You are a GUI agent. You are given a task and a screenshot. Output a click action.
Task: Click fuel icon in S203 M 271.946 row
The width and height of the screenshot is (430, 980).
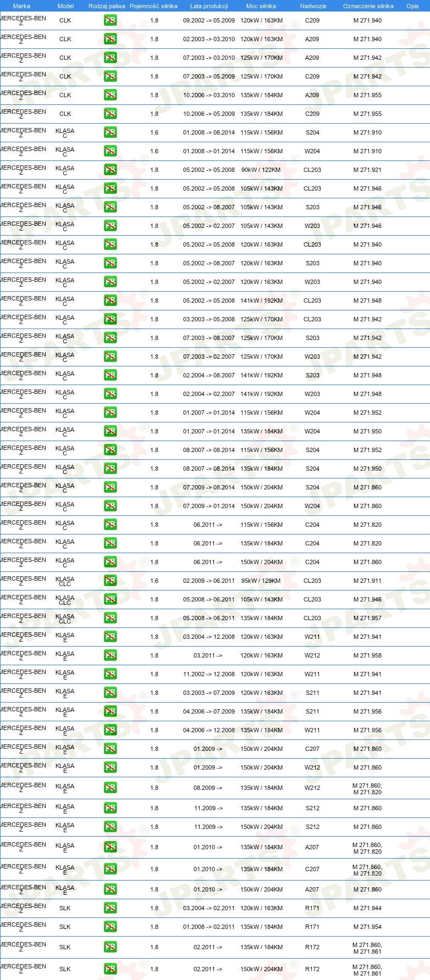(111, 208)
